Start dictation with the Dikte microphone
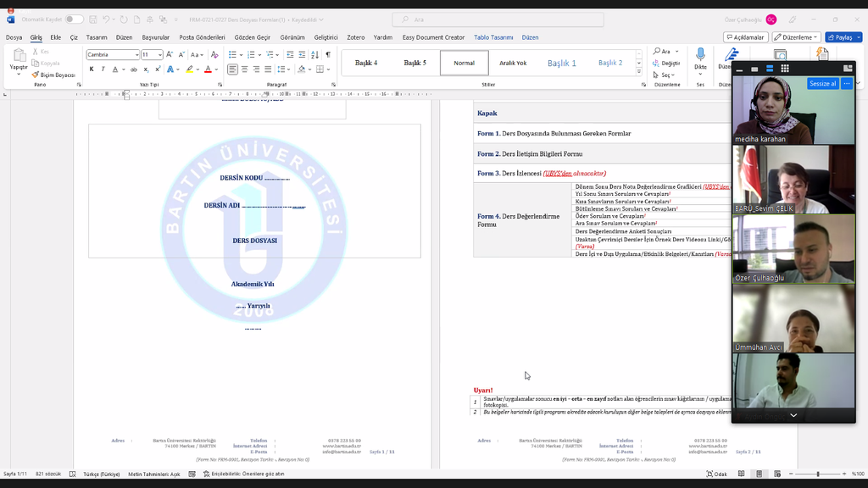 pyautogui.click(x=700, y=58)
